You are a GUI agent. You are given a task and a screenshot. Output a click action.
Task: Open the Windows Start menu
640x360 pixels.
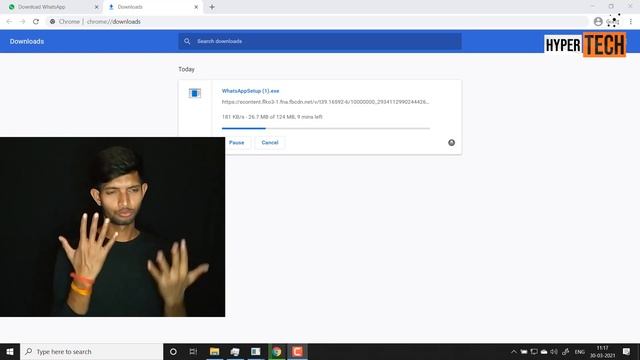click(x=10, y=351)
